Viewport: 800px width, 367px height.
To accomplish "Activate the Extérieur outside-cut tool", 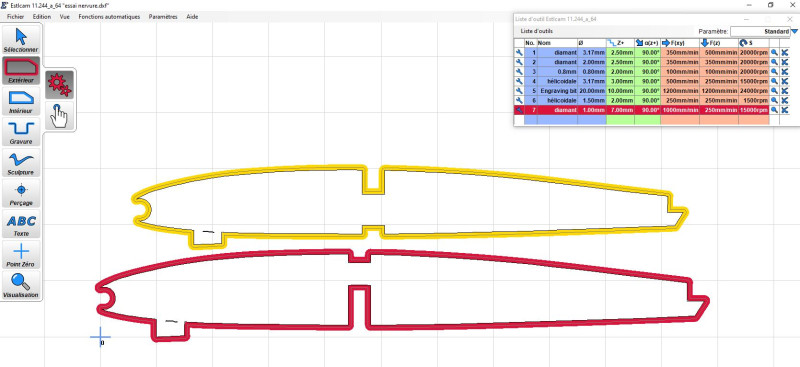I will pyautogui.click(x=21, y=70).
